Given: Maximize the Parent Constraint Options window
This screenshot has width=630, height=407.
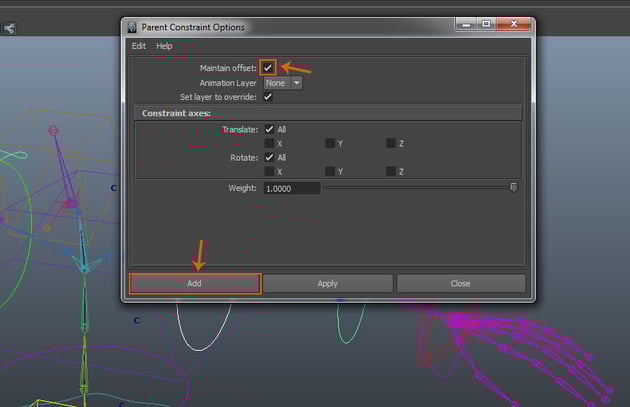Looking at the screenshot, I should pyautogui.click(x=486, y=24).
